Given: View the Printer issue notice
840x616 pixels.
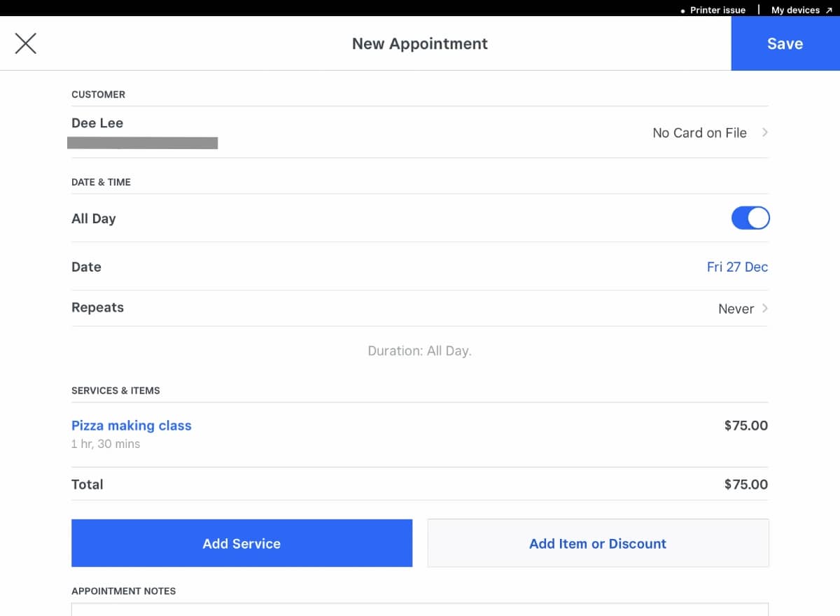Looking at the screenshot, I should 713,10.
